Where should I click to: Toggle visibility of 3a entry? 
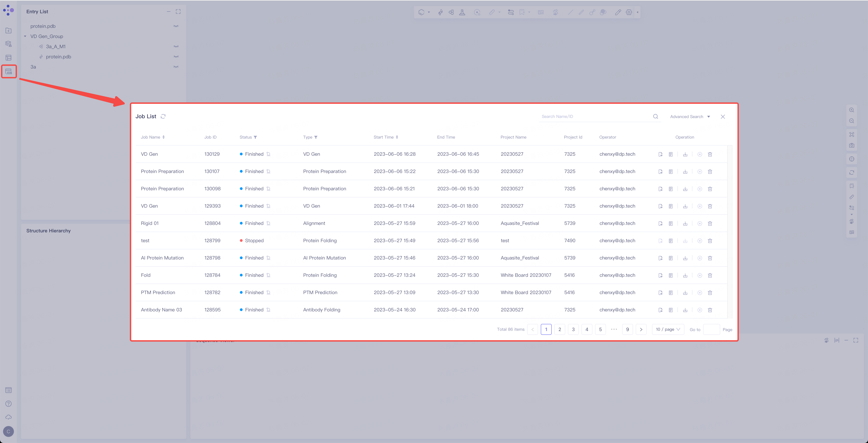[x=176, y=67]
